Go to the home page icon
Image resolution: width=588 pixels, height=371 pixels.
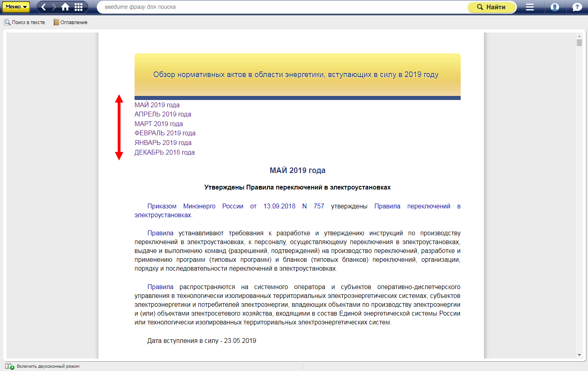click(65, 7)
